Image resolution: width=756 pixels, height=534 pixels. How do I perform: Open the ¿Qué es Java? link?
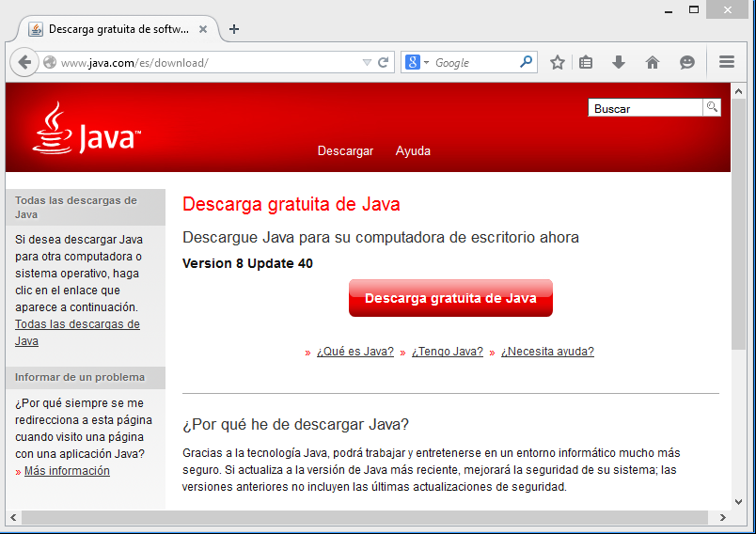click(355, 352)
